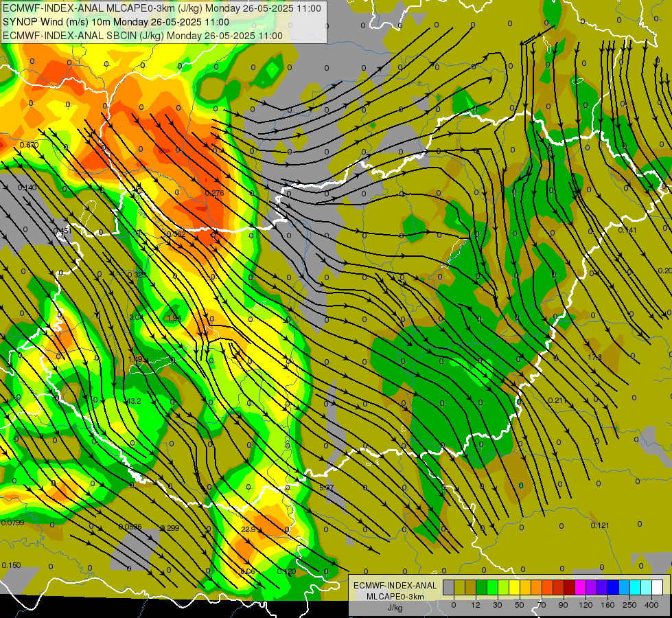Click the 0.150 map value
This screenshot has height=618, width=672.
[11, 565]
